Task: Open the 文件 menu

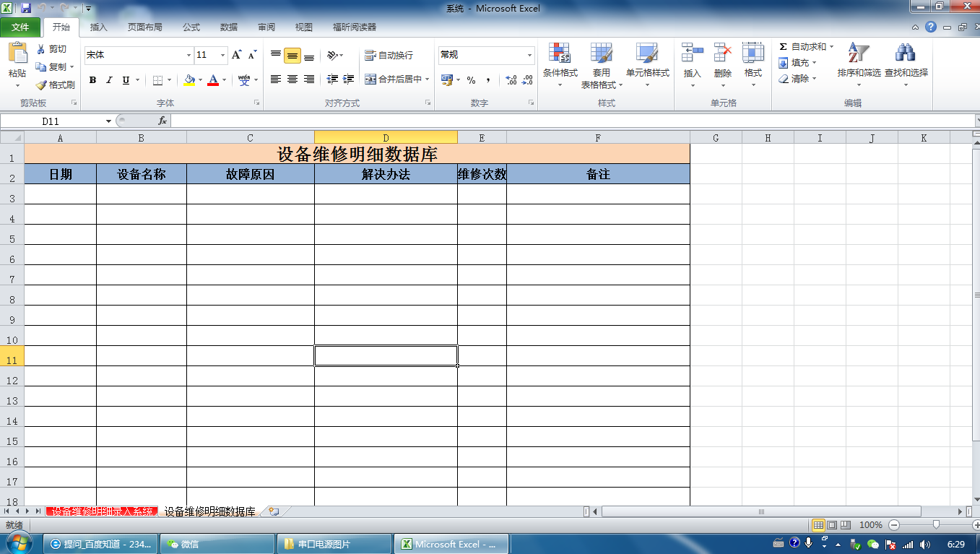Action: coord(22,27)
